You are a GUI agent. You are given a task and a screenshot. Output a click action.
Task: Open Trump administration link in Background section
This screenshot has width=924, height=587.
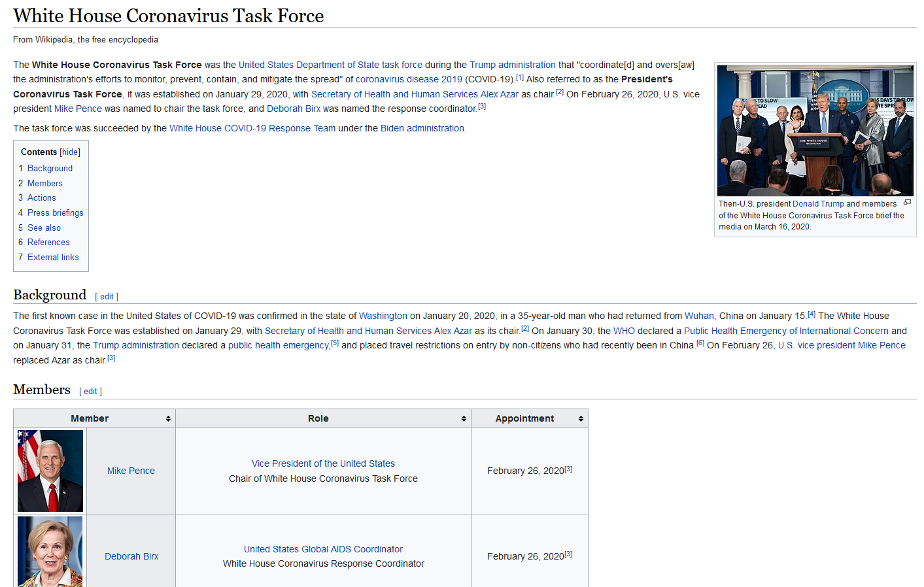[136, 345]
